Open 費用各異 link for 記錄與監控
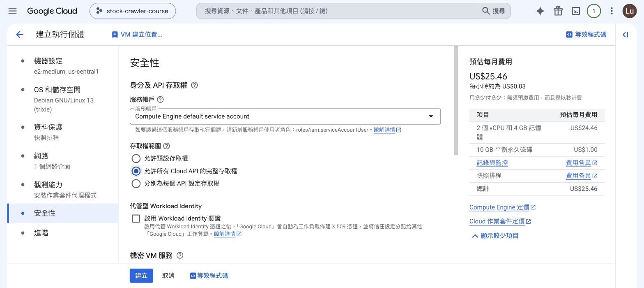Viewport: 644px width, 288px height. [x=582, y=163]
